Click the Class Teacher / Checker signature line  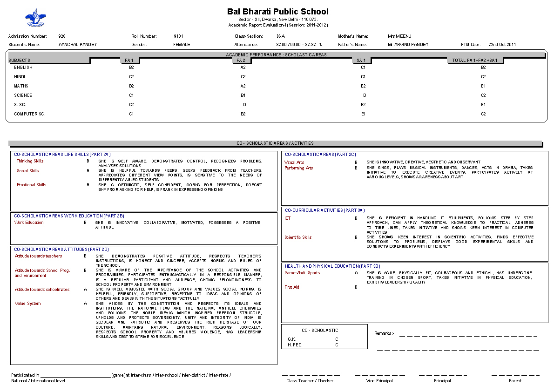311,375
